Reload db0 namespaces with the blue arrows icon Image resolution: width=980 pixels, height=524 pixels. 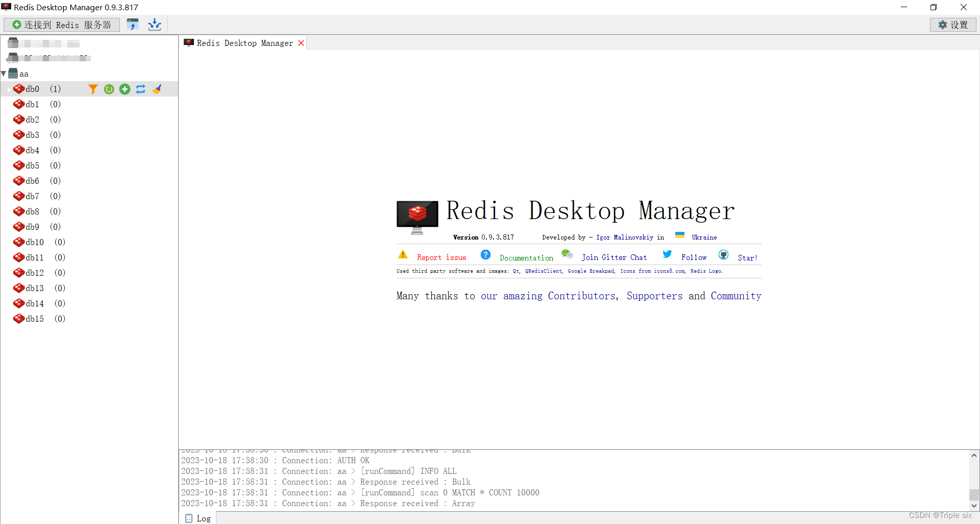(140, 89)
